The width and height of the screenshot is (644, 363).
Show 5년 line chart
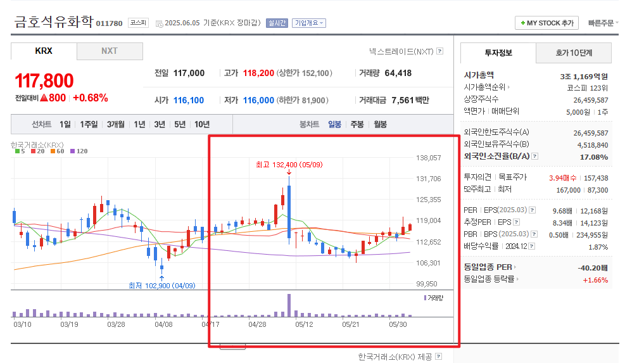pos(180,124)
